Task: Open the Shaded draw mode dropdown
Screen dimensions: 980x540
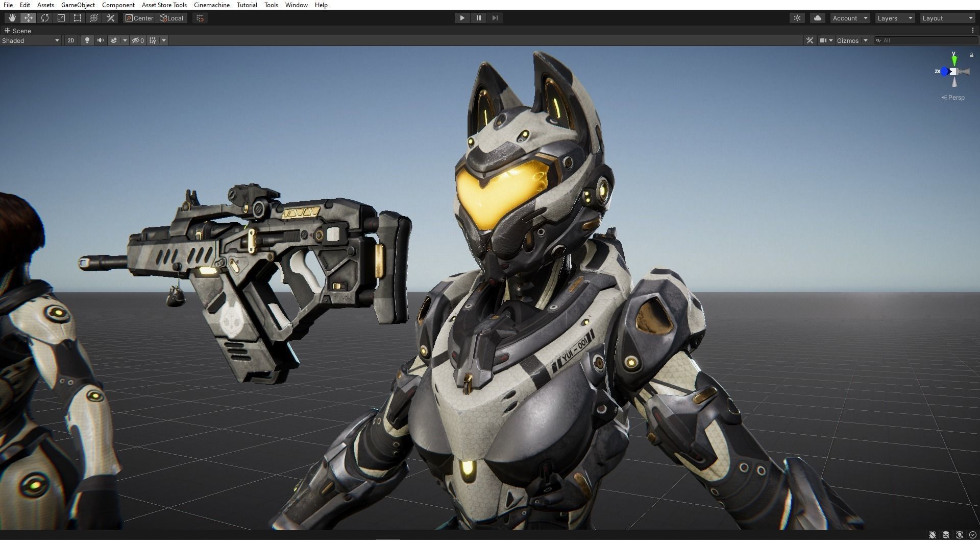Action: [31, 40]
